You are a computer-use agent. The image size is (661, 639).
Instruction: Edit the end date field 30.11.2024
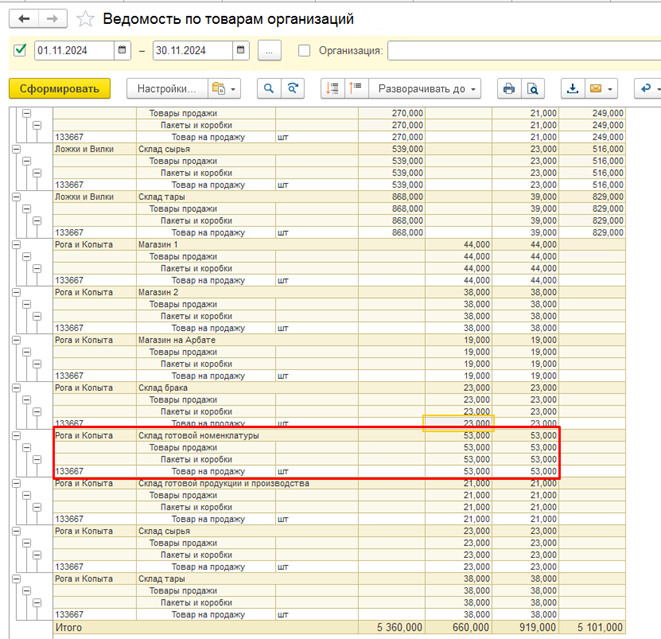(193, 51)
